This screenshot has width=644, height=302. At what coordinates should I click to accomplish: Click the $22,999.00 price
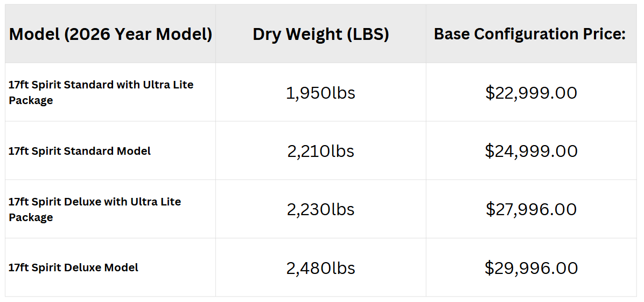531,93
